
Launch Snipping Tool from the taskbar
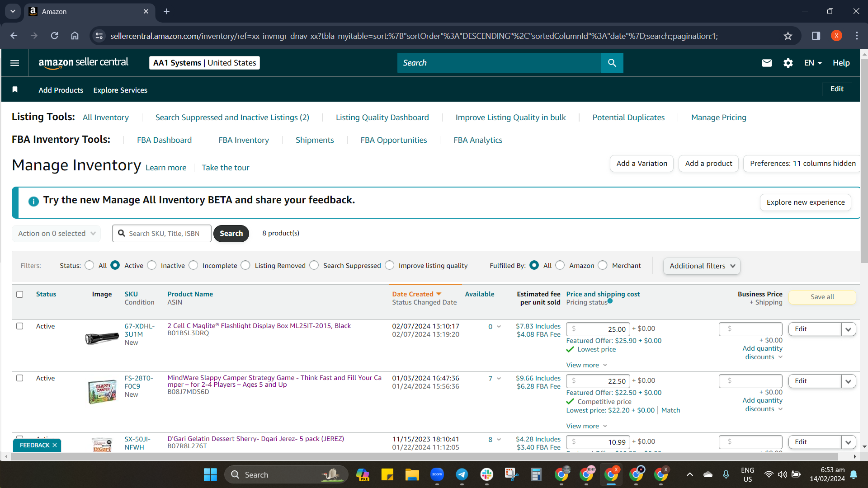click(x=511, y=475)
